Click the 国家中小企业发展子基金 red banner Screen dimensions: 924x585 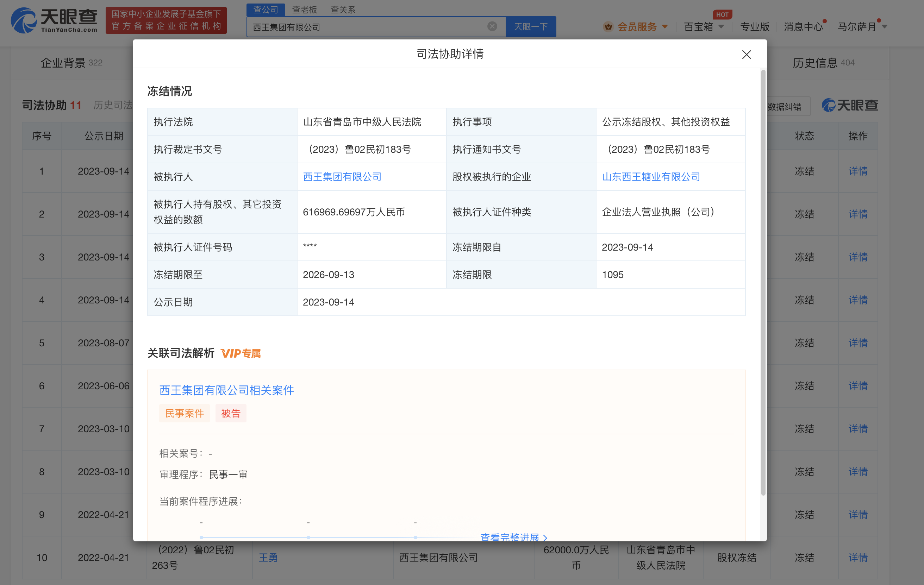[x=166, y=20]
